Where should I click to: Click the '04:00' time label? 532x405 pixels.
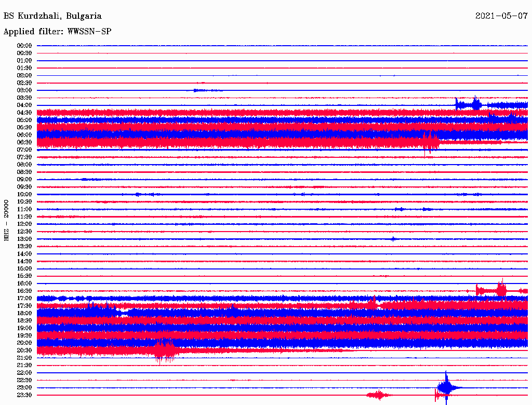tap(24, 105)
